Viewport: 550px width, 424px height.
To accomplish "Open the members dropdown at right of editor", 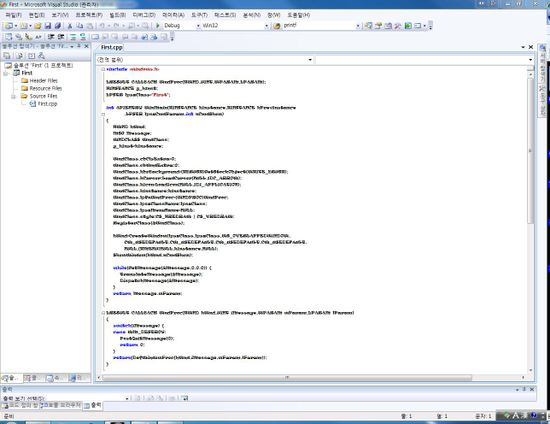I will pyautogui.click(x=530, y=60).
